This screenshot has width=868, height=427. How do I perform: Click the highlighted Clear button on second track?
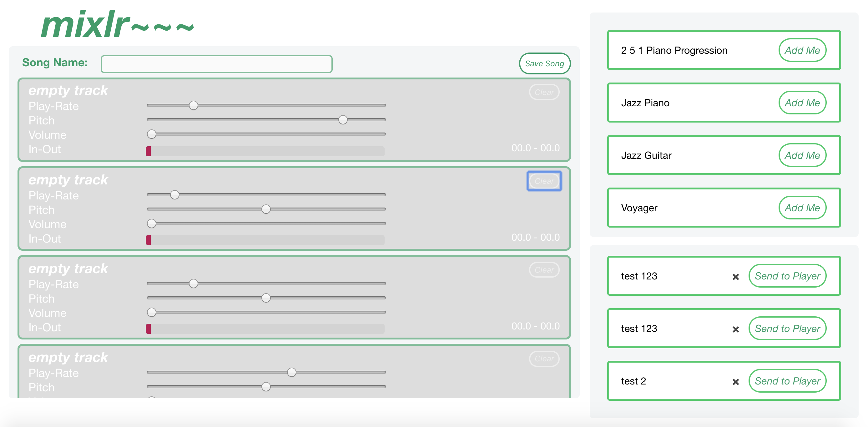pyautogui.click(x=544, y=181)
